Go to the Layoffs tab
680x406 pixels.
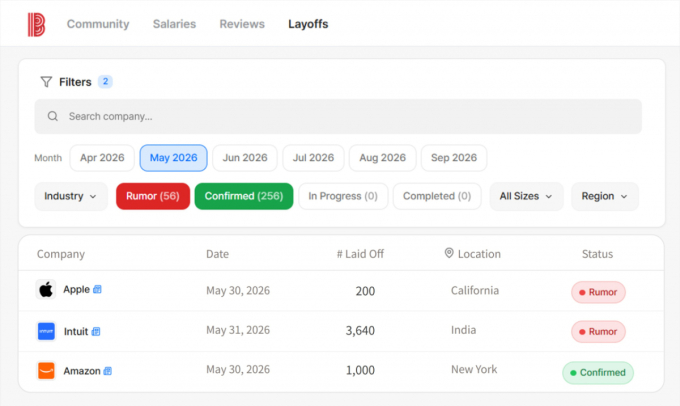308,24
